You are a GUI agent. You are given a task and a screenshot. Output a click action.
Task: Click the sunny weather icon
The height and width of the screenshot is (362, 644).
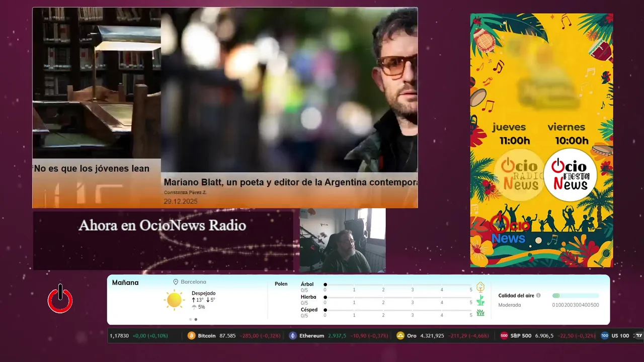[174, 300]
